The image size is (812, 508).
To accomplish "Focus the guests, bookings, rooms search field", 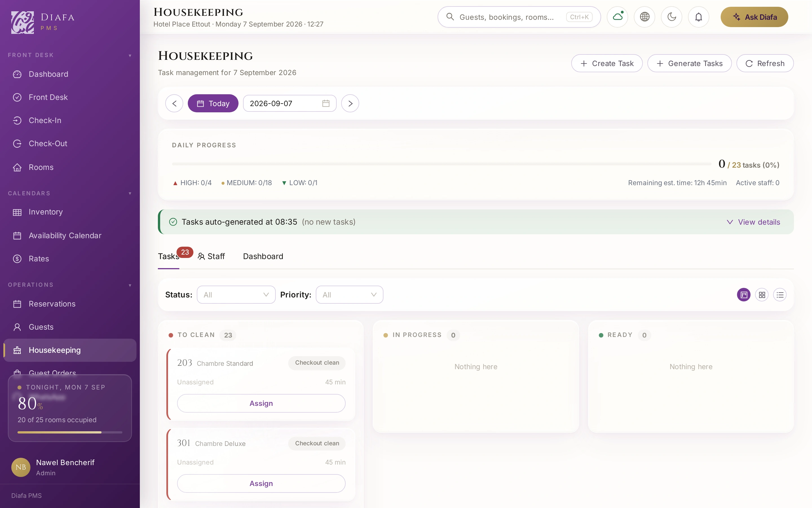I will pos(519,17).
